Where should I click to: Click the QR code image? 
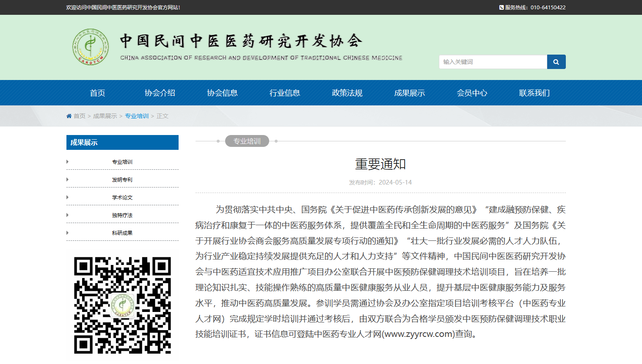tap(122, 305)
